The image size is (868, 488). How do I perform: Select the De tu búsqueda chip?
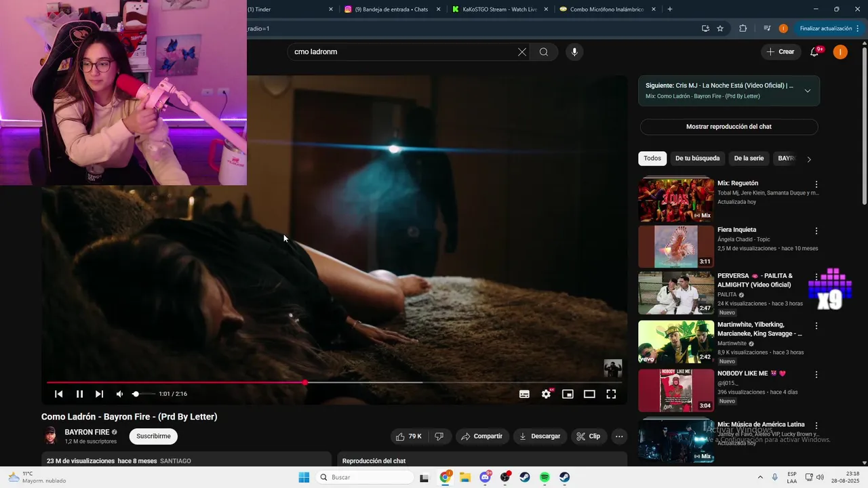tap(697, 159)
